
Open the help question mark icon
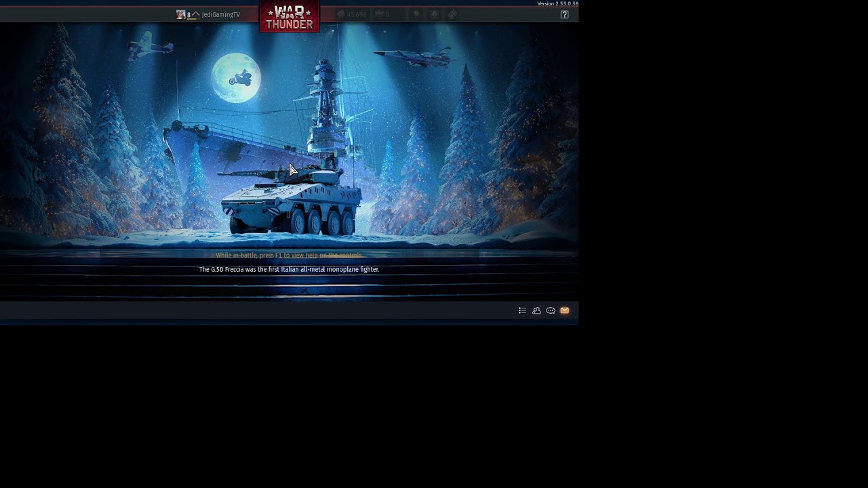pyautogui.click(x=564, y=14)
